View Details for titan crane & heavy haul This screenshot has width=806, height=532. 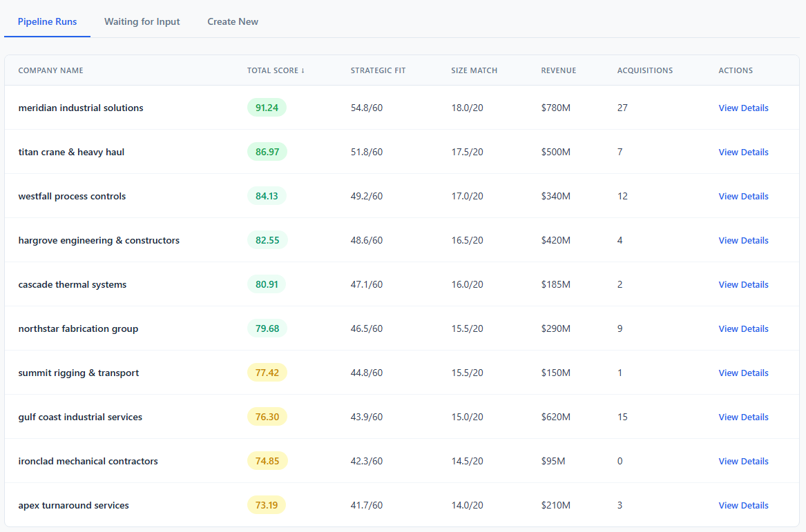pos(743,152)
